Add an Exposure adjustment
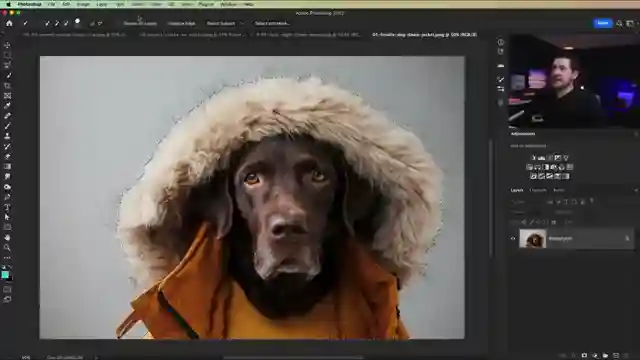This screenshot has height=360, width=640. coord(558,158)
